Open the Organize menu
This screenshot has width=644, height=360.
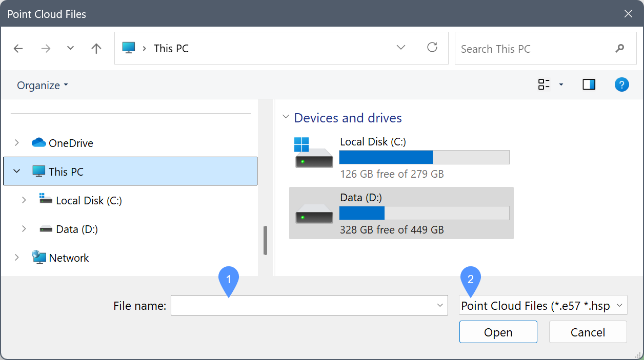(x=43, y=86)
